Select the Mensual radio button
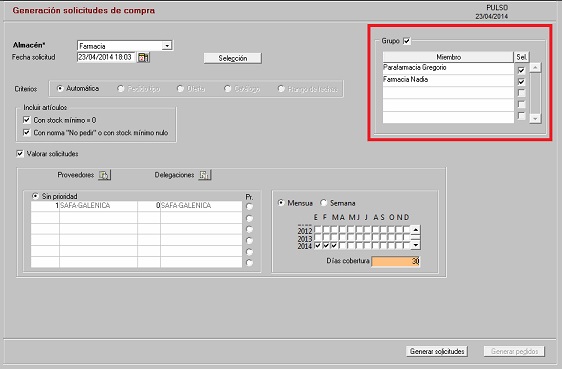The height and width of the screenshot is (369, 562). tap(281, 203)
